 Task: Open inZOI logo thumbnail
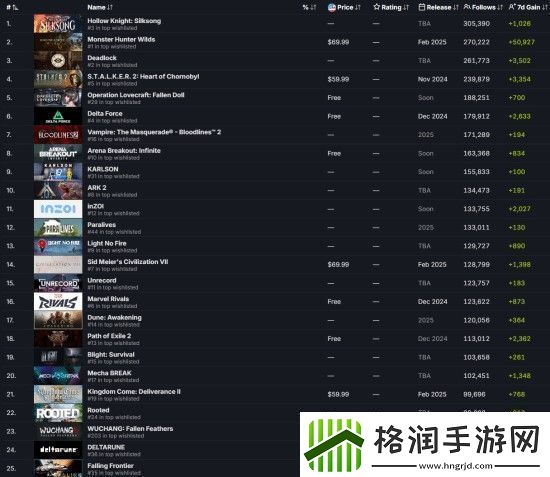point(58,209)
